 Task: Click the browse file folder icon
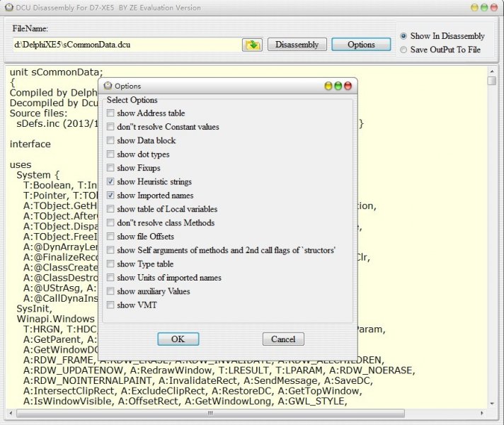coord(252,45)
